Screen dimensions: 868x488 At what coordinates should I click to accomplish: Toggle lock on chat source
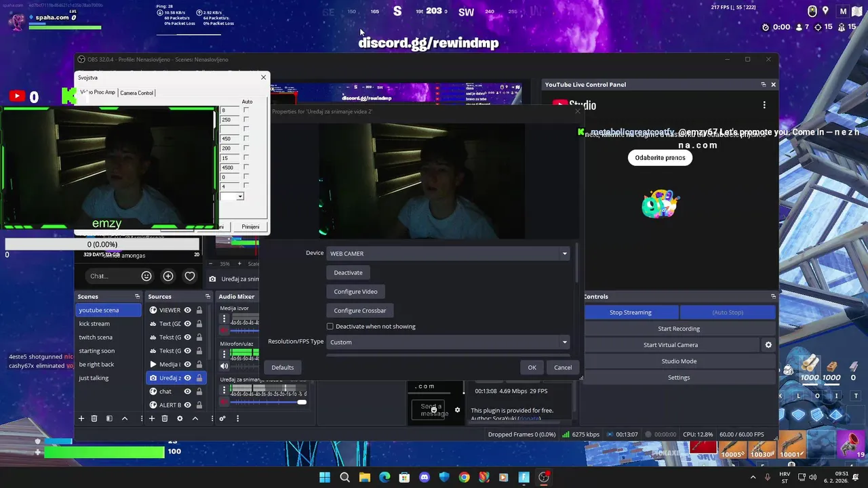(x=199, y=391)
